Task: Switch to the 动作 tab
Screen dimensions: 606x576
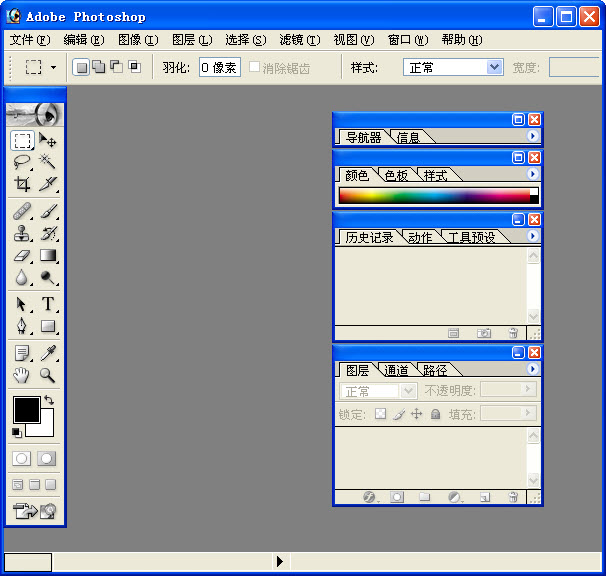Action: point(420,237)
